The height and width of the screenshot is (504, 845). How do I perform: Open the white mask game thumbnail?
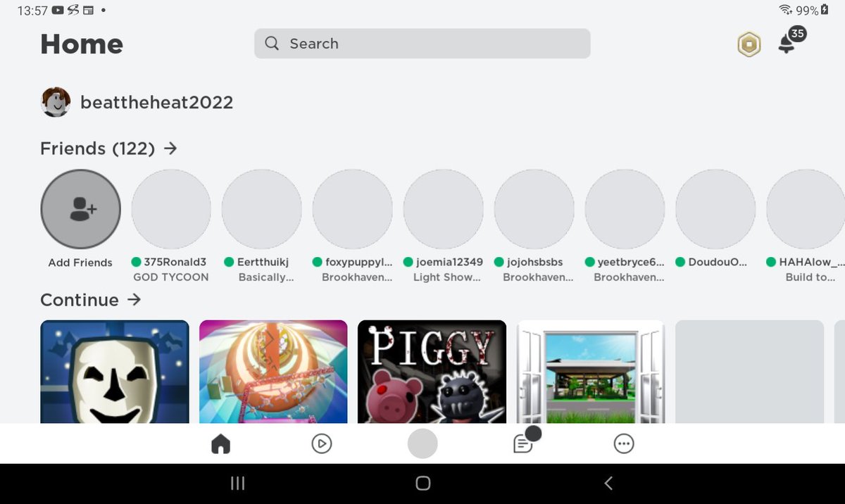point(115,372)
